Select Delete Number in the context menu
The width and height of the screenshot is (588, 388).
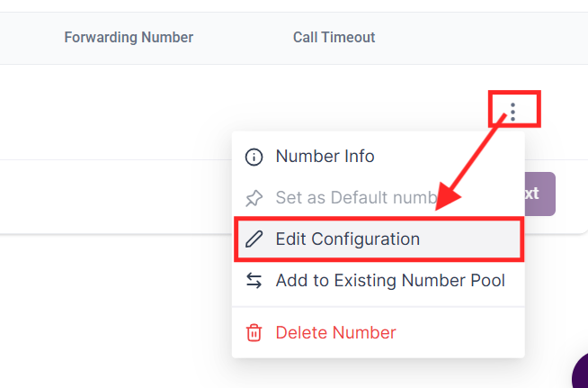[335, 333]
